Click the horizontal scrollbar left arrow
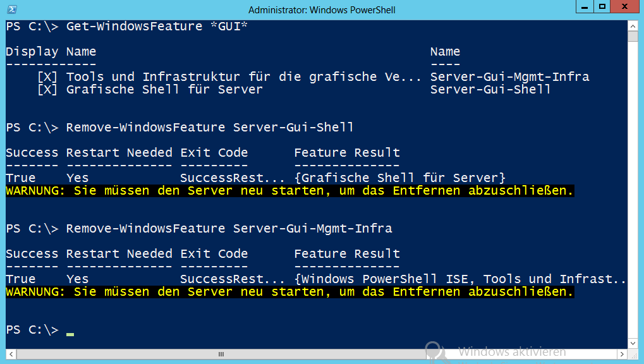The width and height of the screenshot is (644, 364). tap(11, 354)
